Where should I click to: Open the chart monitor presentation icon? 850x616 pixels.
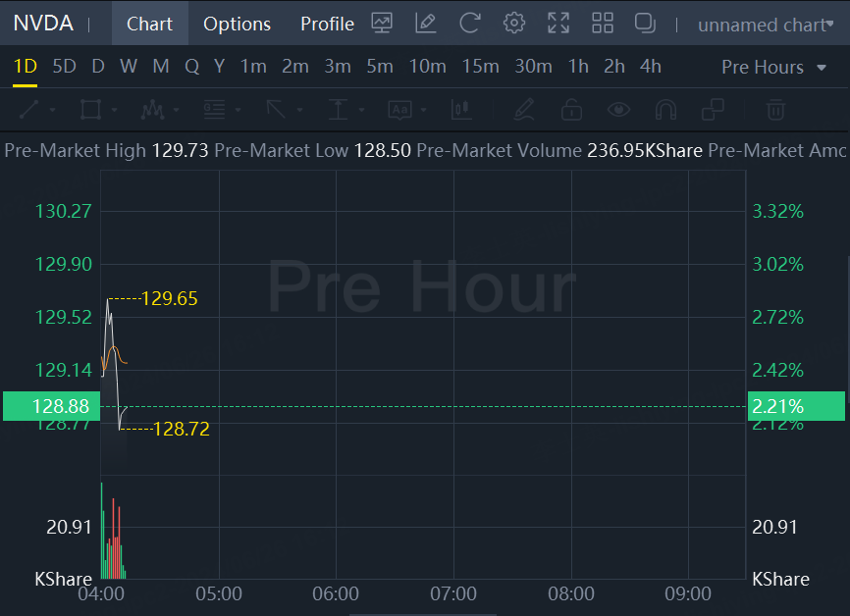(x=383, y=24)
